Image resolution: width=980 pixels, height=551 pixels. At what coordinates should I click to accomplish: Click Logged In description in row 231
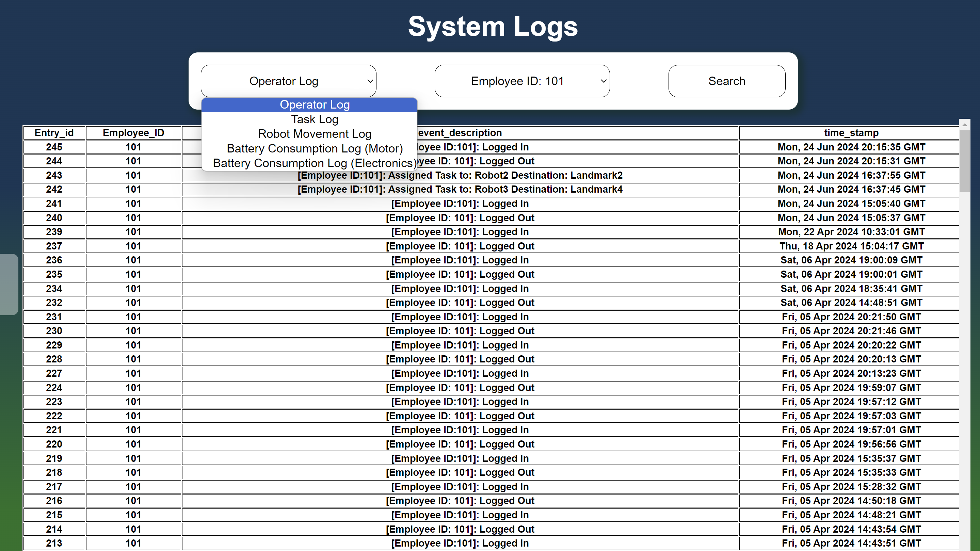coord(460,317)
